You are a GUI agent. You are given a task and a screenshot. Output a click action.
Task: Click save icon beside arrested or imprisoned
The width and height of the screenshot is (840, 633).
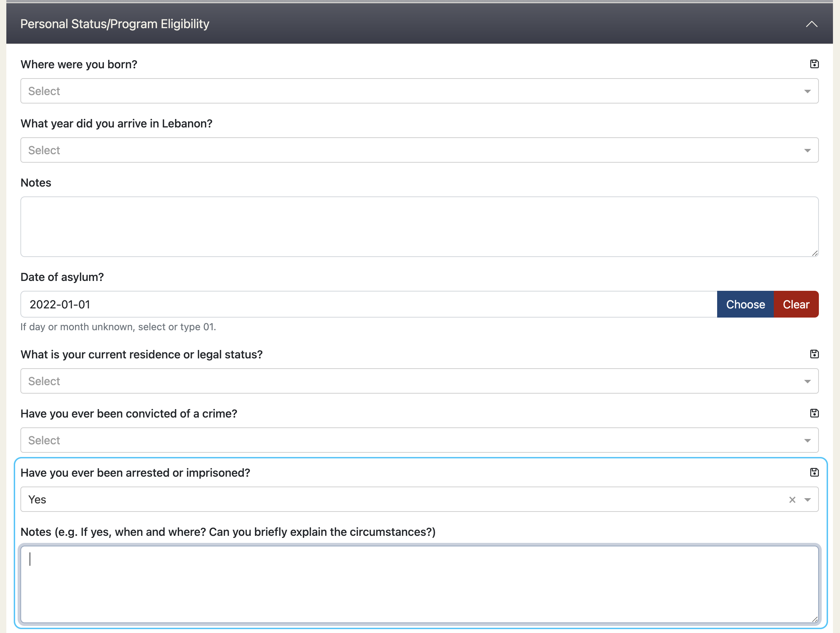[x=814, y=472]
